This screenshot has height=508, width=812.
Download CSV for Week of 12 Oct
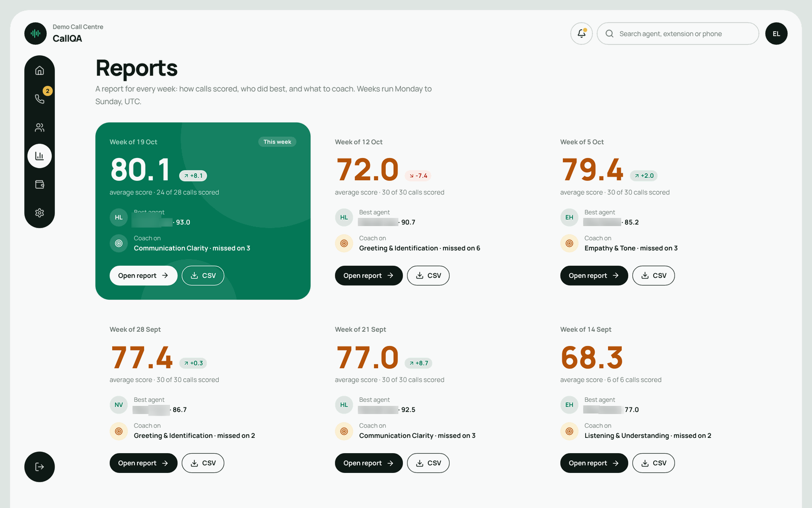(428, 275)
